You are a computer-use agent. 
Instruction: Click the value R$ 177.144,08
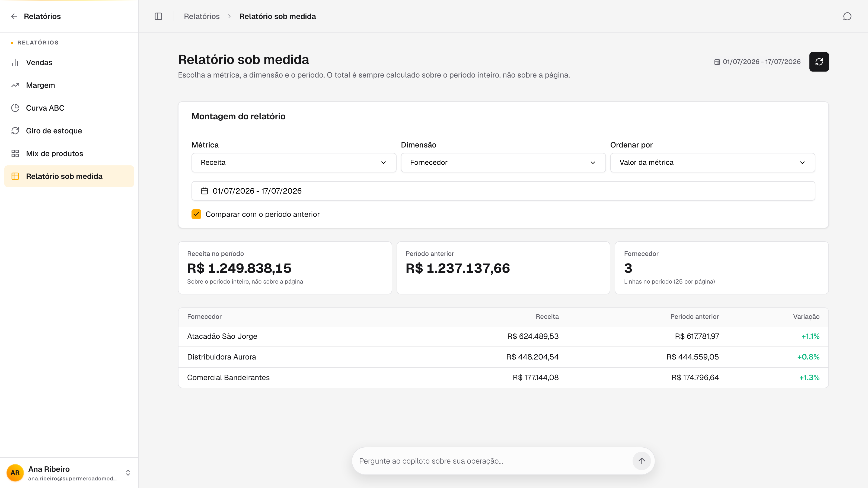[x=535, y=378]
